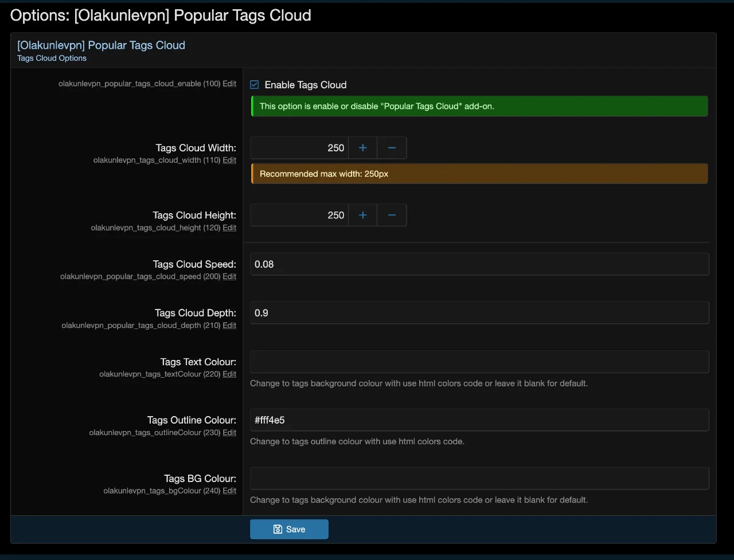Open Edit link for tags_cloud_height option
This screenshot has width=734, height=560.
click(x=229, y=228)
